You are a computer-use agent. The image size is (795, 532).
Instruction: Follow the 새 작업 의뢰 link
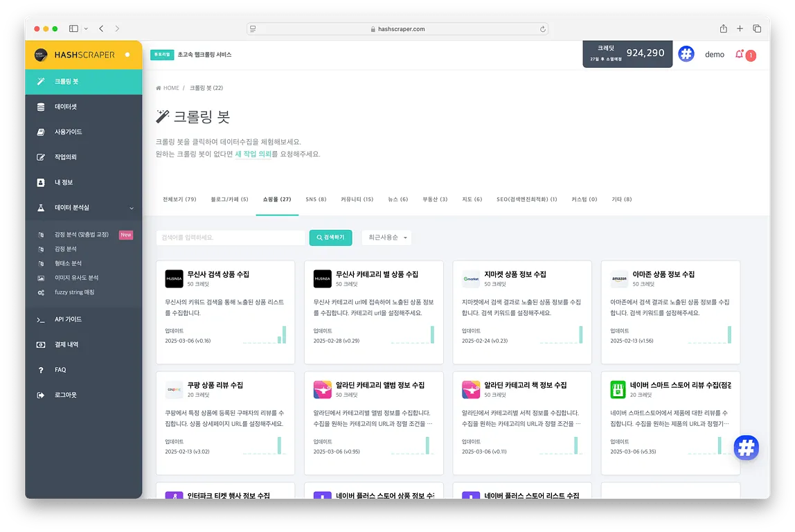(253, 154)
